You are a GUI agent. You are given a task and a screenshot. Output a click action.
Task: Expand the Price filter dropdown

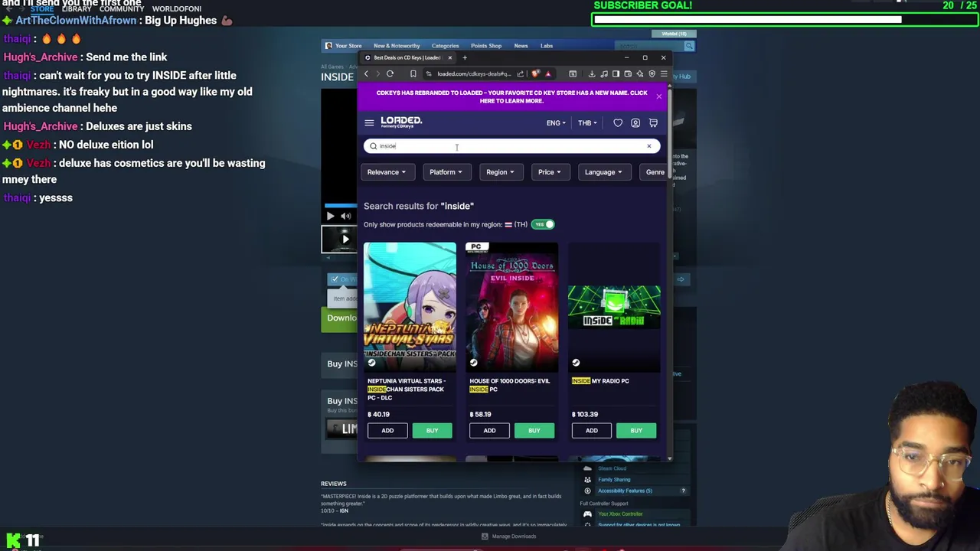550,172
